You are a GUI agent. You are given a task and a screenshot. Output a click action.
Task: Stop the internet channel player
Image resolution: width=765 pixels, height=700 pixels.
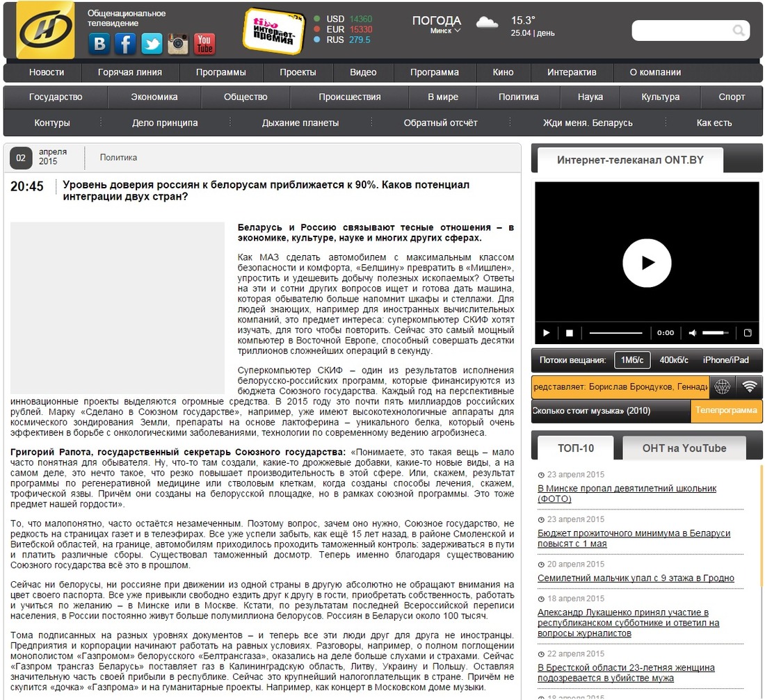tap(569, 333)
